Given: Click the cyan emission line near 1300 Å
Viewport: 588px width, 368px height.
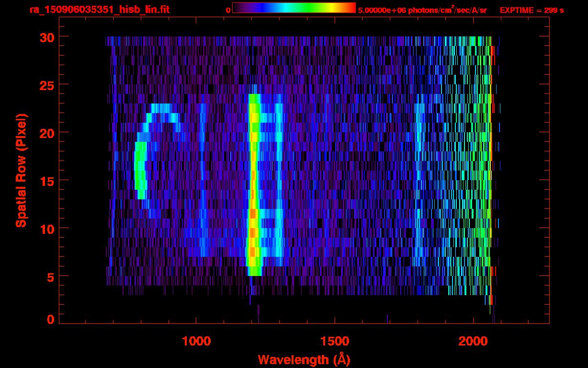Looking at the screenshot, I should click(x=279, y=180).
